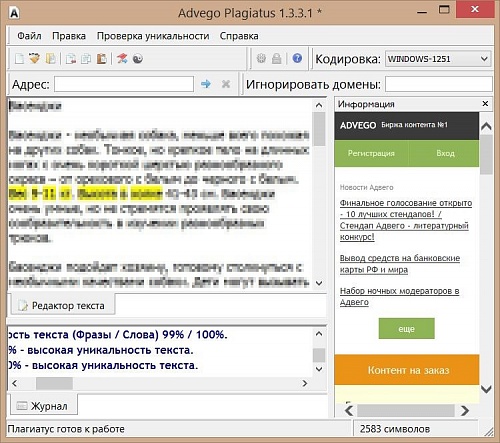Start deep check with yin-yang icon
The image size is (500, 443).
click(x=138, y=59)
